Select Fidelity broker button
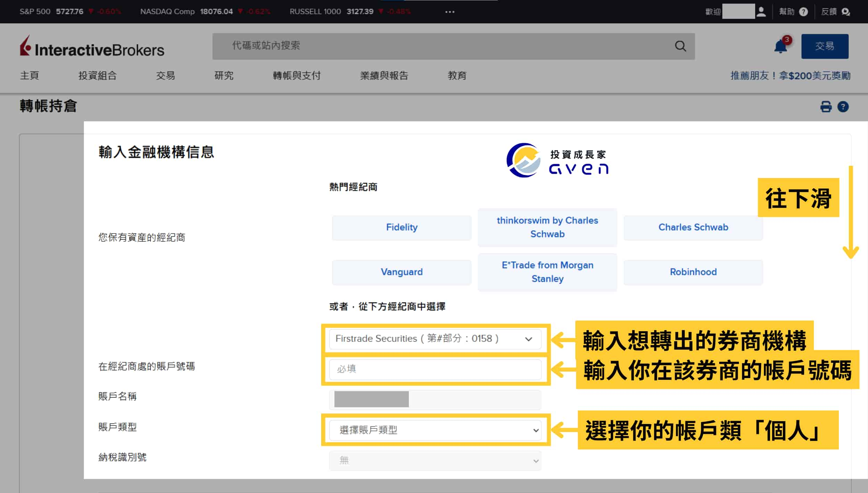The height and width of the screenshot is (493, 868). (402, 227)
